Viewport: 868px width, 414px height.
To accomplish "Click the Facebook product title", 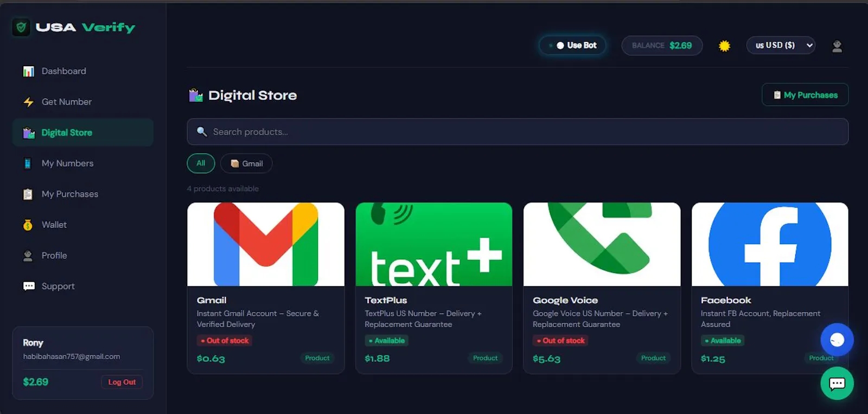I will tap(726, 300).
